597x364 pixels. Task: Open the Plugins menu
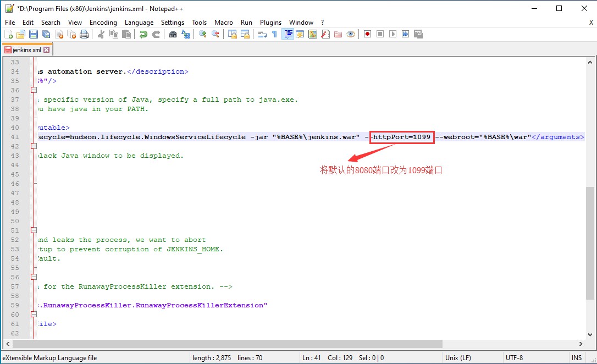pyautogui.click(x=270, y=23)
